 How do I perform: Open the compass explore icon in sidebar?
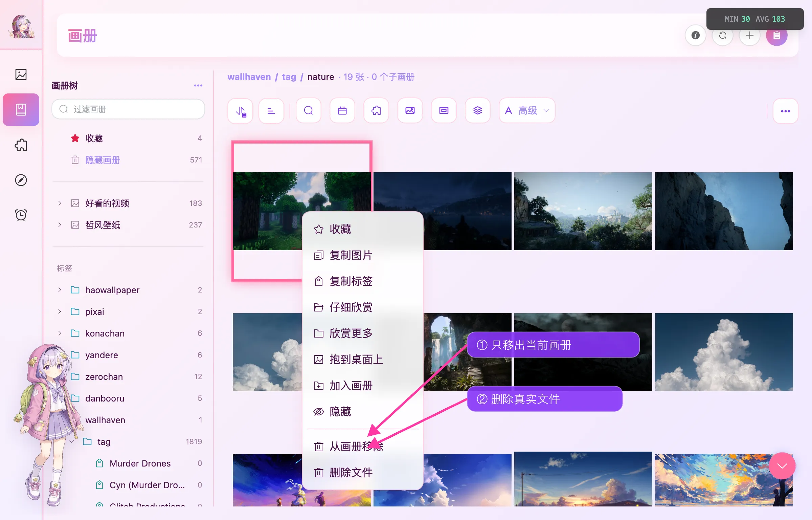pos(21,180)
